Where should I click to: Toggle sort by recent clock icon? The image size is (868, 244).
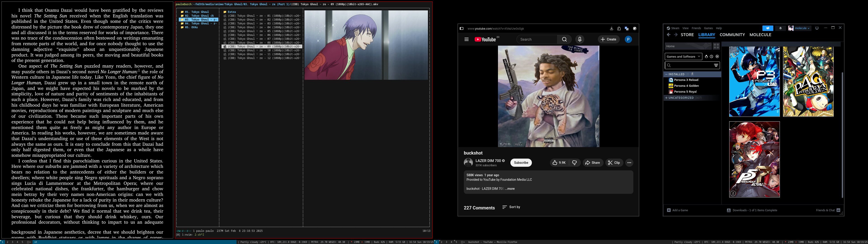click(711, 57)
